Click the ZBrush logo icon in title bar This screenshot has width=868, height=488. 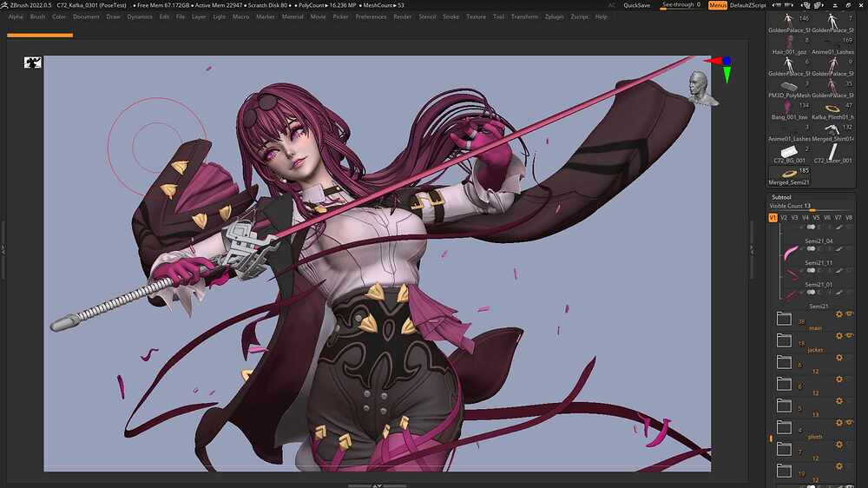[4, 5]
